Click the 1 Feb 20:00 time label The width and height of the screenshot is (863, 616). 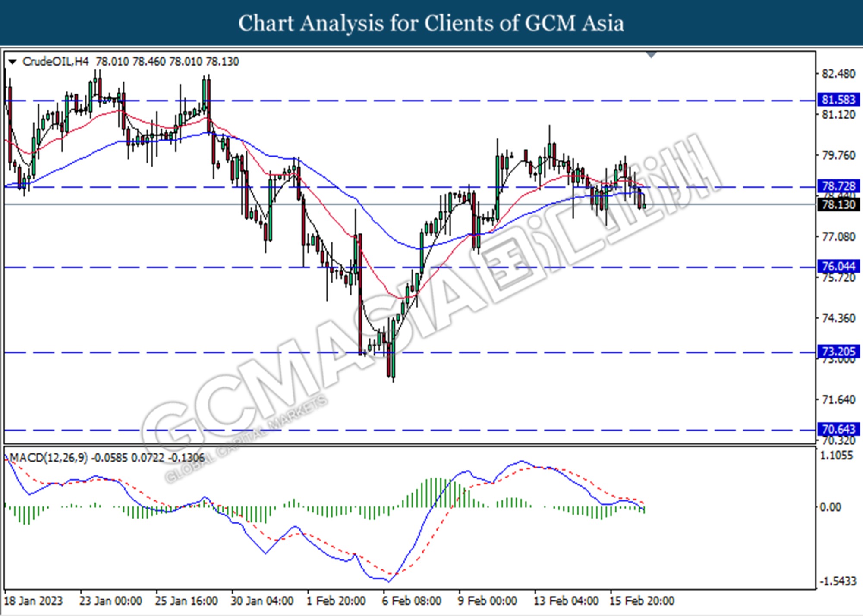(x=336, y=600)
